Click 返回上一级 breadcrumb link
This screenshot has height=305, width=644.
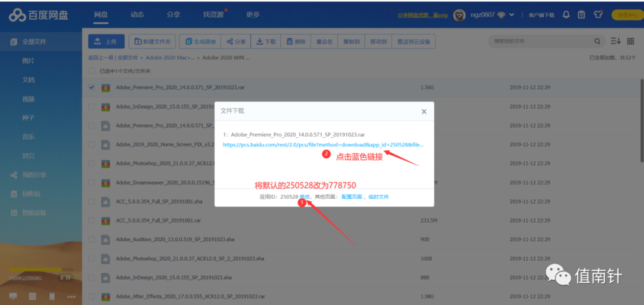tap(101, 57)
